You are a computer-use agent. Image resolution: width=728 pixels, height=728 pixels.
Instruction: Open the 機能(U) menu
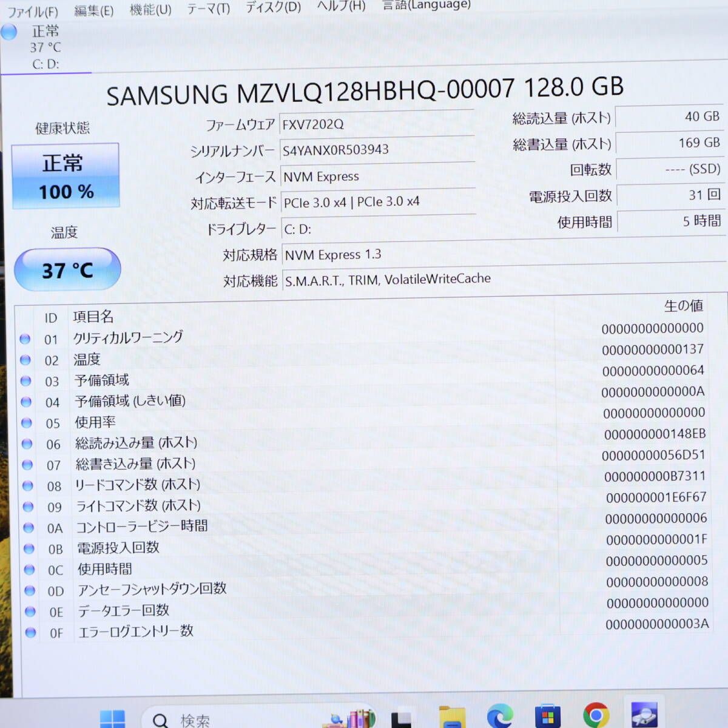click(x=150, y=10)
